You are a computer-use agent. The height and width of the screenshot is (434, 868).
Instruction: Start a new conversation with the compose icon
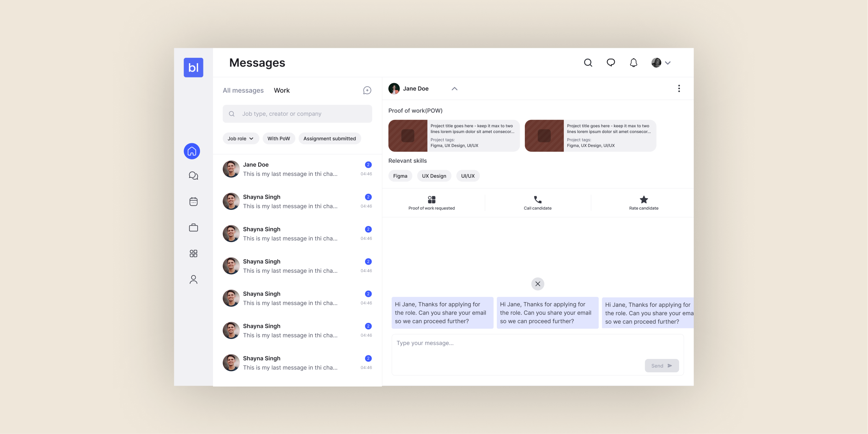click(x=367, y=90)
